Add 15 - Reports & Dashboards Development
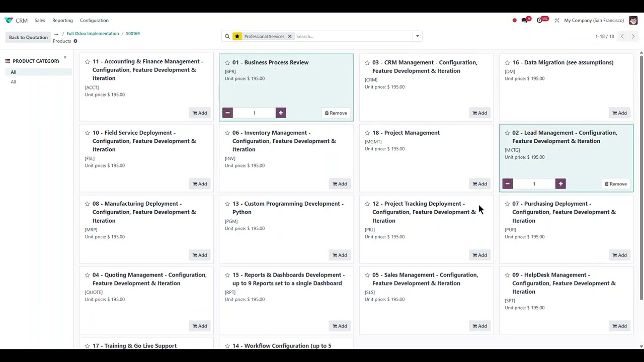The height and width of the screenshot is (362, 644). (x=340, y=326)
